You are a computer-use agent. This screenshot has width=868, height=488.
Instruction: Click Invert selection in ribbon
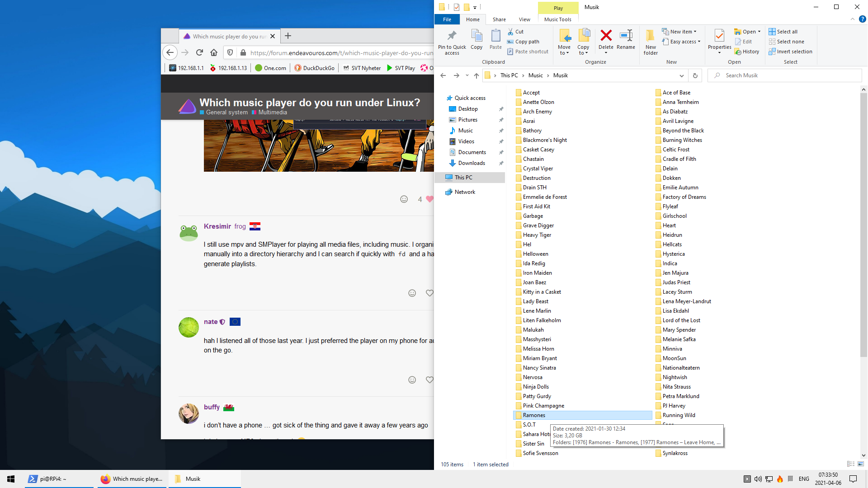coord(790,52)
